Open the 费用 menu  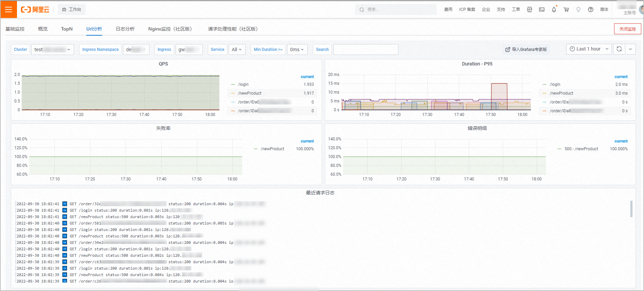(448, 9)
